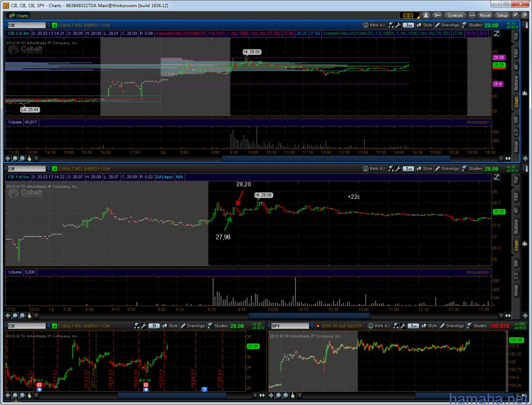Click the top chart horizontal scrollbar
Image resolution: width=532 pixels, height=405 pixels.
pos(336,158)
